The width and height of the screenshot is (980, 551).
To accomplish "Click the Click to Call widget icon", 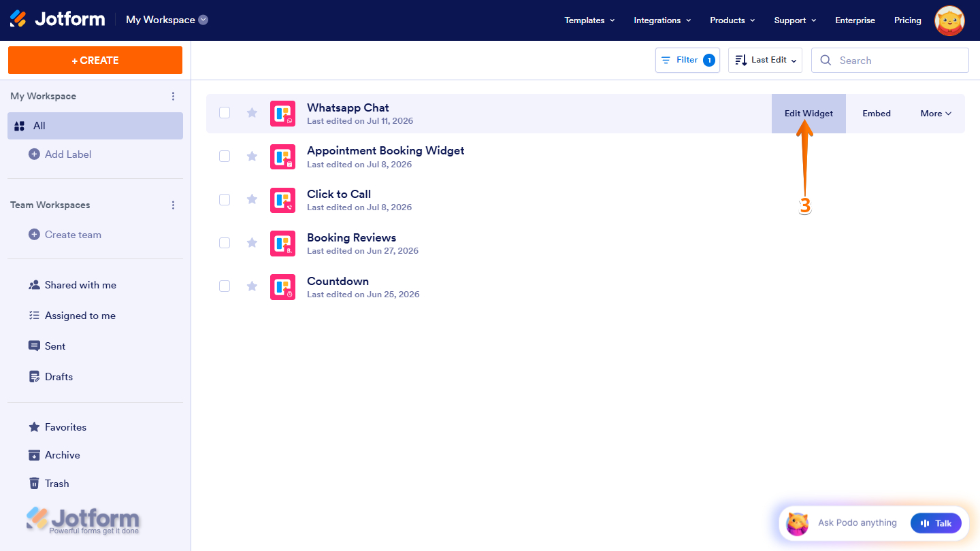I will [x=282, y=200].
